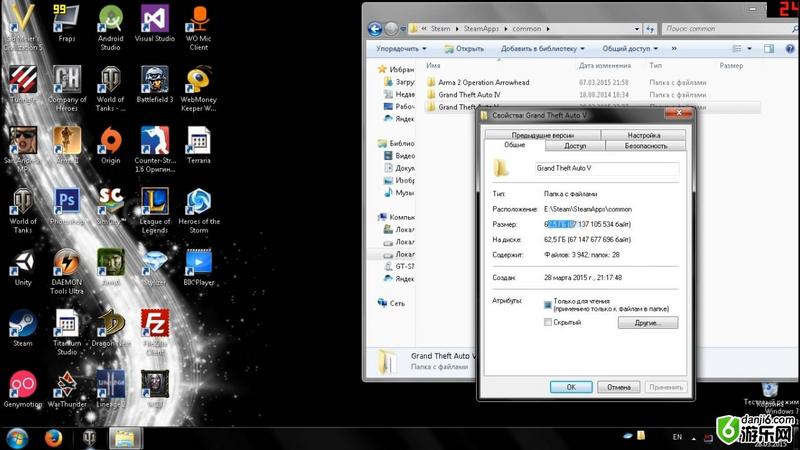Open the Explorer help question mark icon
Viewport: 800px width, 450px height.
790,49
